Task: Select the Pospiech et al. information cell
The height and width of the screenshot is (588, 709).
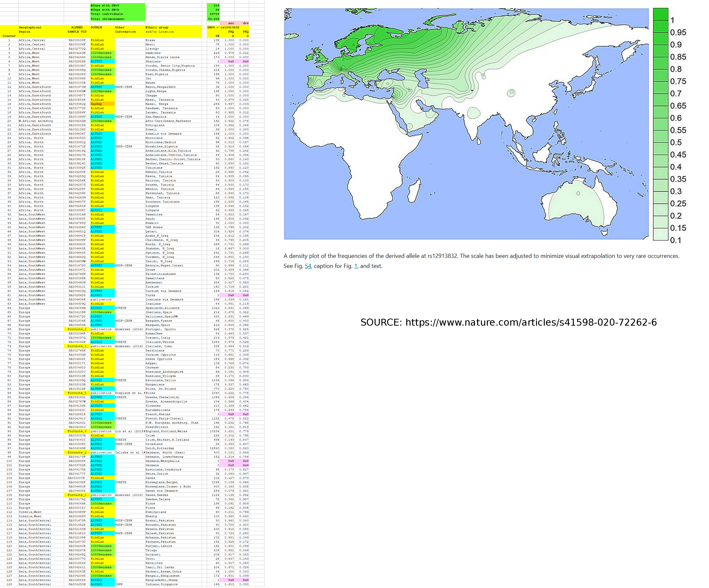Action: click(130, 393)
